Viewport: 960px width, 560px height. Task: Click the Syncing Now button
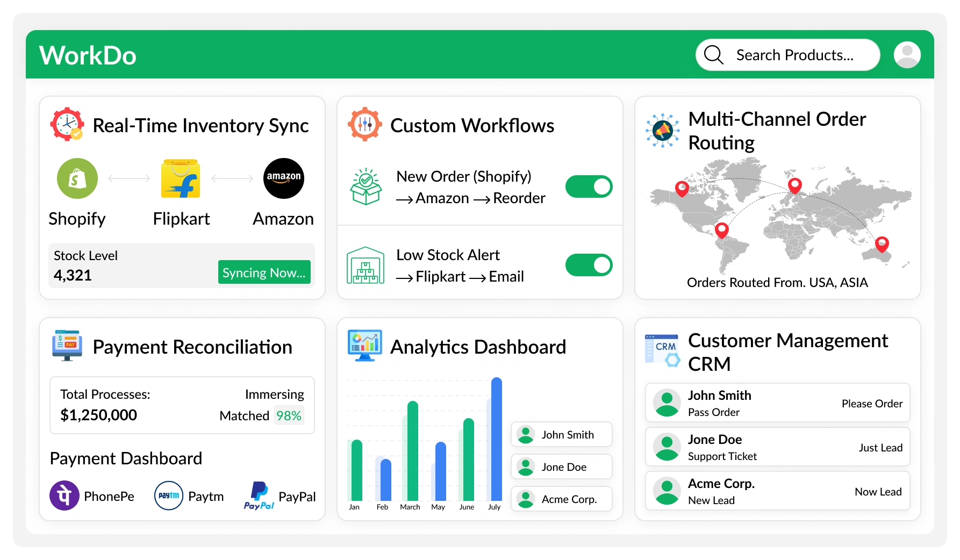point(264,272)
